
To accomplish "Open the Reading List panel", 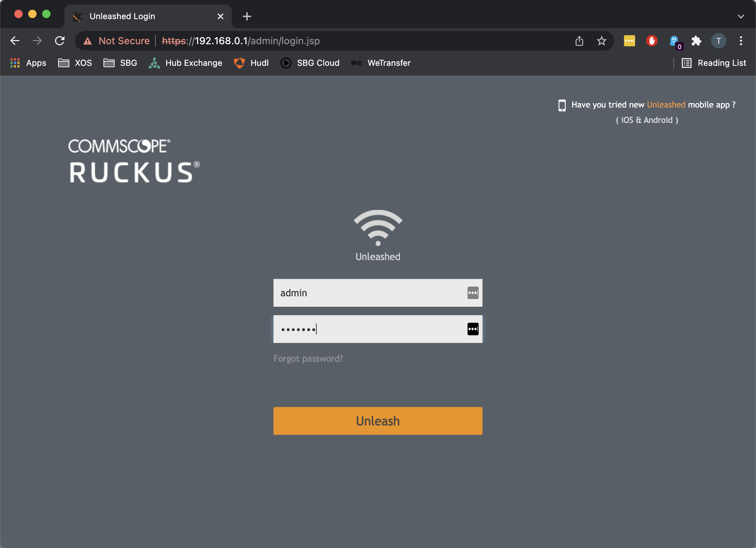I will click(x=714, y=63).
